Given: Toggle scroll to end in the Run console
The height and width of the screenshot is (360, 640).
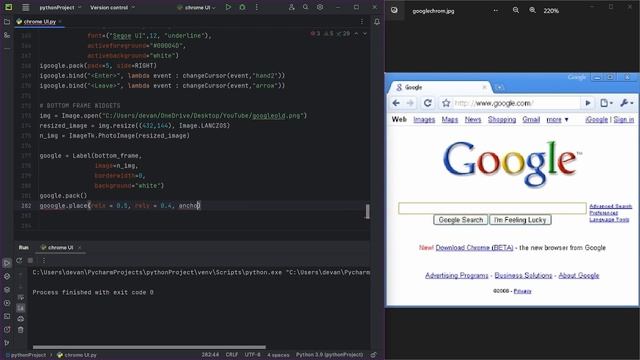Looking at the screenshot, I should [21, 308].
